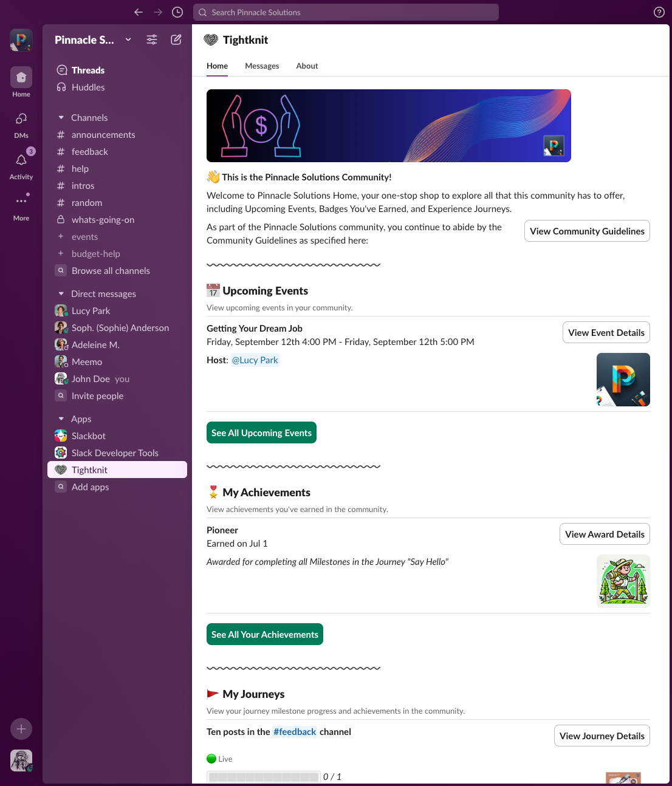Collapse the Channels section

coord(61,118)
